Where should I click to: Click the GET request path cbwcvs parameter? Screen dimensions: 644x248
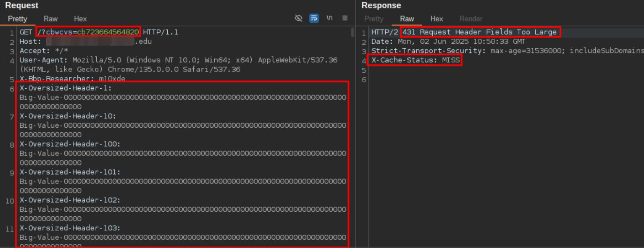click(88, 32)
